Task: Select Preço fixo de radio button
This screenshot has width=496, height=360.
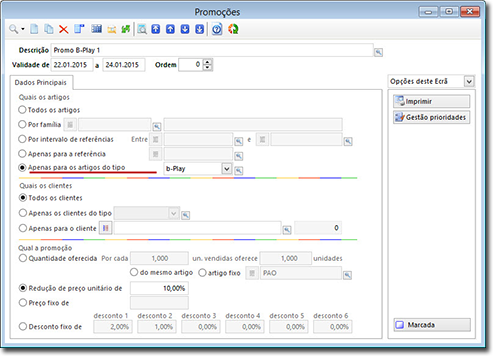Action: [23, 303]
